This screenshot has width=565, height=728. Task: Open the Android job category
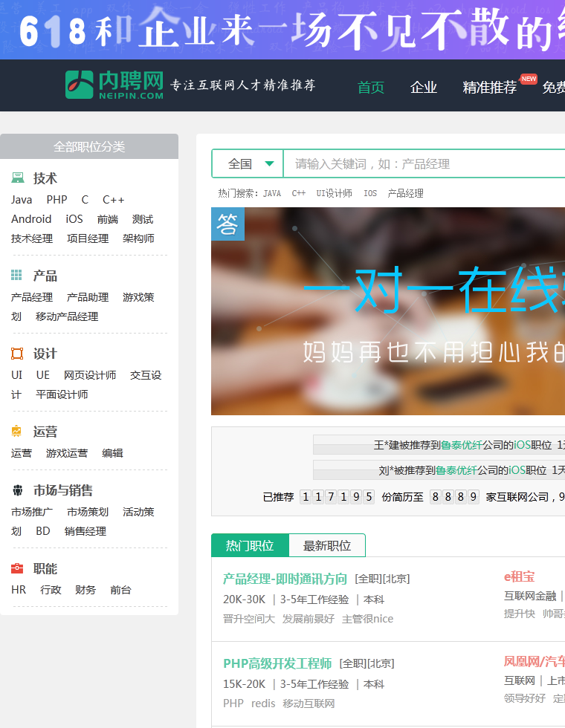(31, 219)
